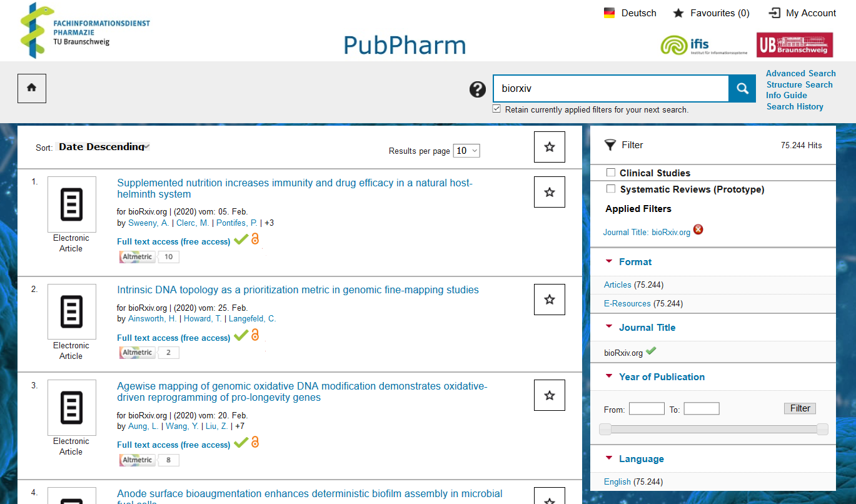Collapse the Format filter section

(609, 262)
